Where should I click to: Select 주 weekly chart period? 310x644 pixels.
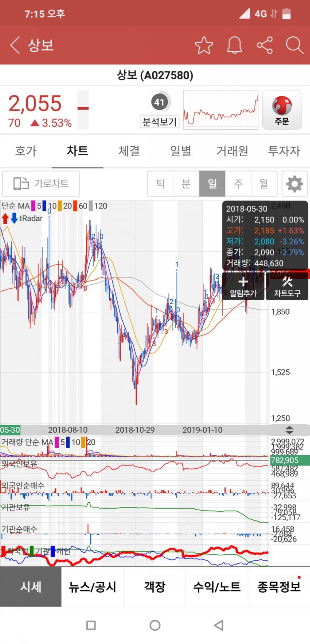[x=238, y=183]
